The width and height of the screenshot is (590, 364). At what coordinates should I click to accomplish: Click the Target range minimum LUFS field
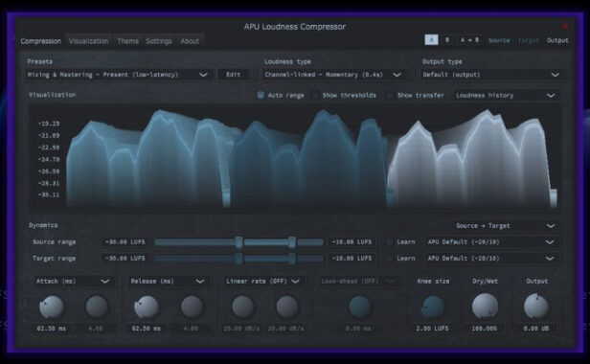coord(125,259)
